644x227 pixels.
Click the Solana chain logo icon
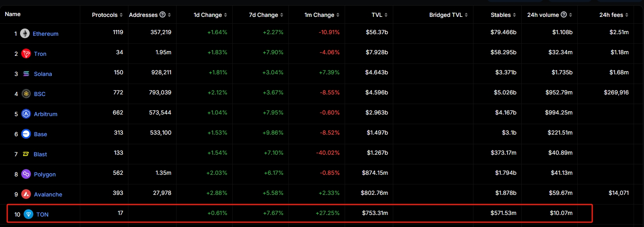point(26,74)
